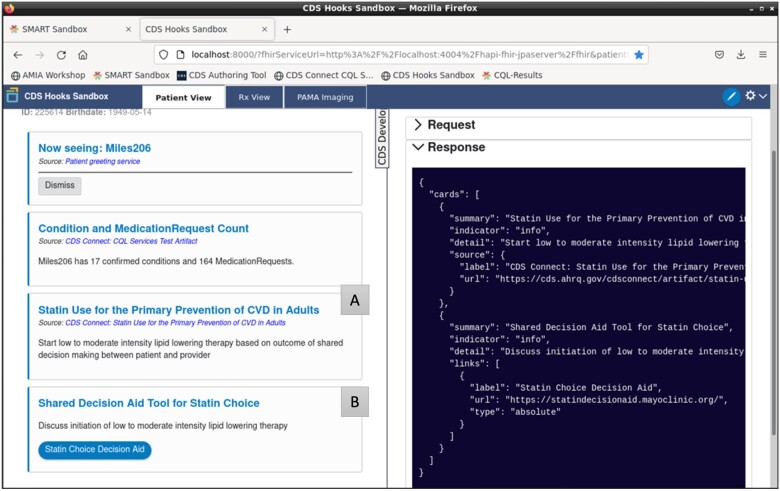
Task: Close the CDS Hooks Sandbox browser tab
Action: coord(265,29)
